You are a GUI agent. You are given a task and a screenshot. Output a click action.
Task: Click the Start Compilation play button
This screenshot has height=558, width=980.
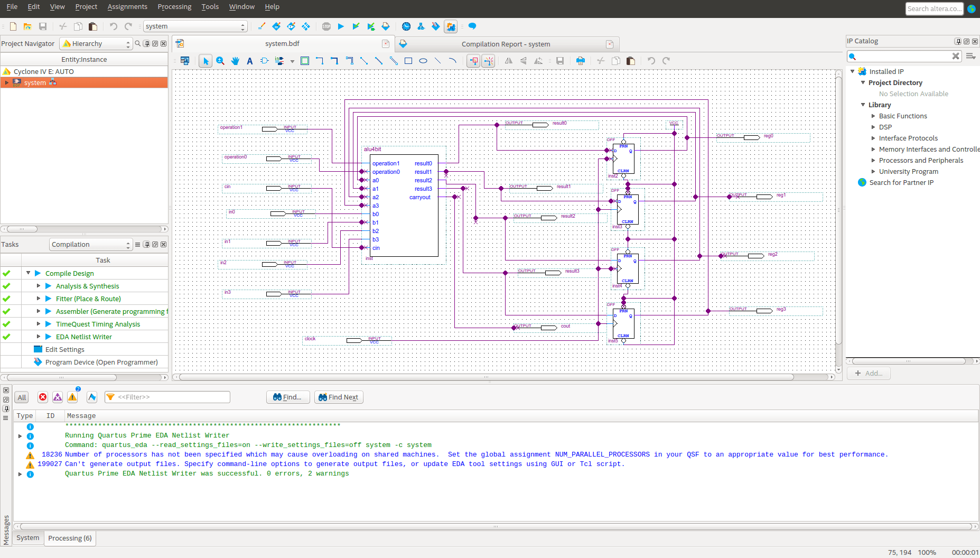coord(341,26)
